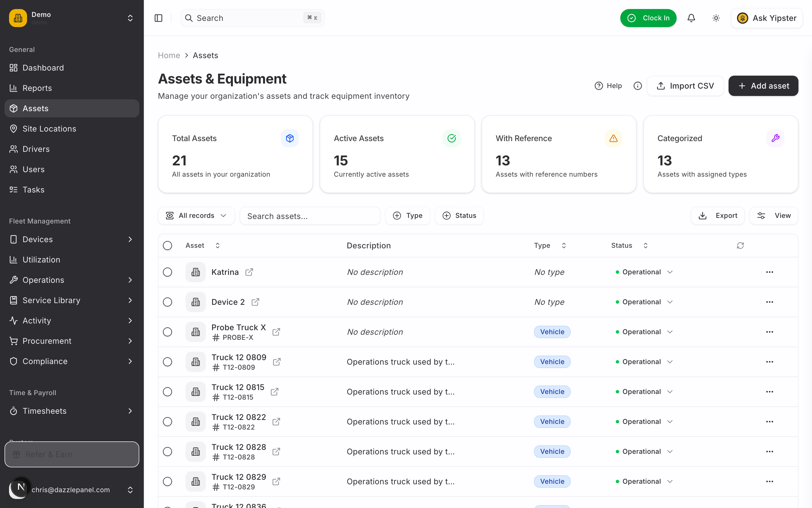This screenshot has height=508, width=812.
Task: Select the Truck 12 0829 row checkbox
Action: coord(167,481)
